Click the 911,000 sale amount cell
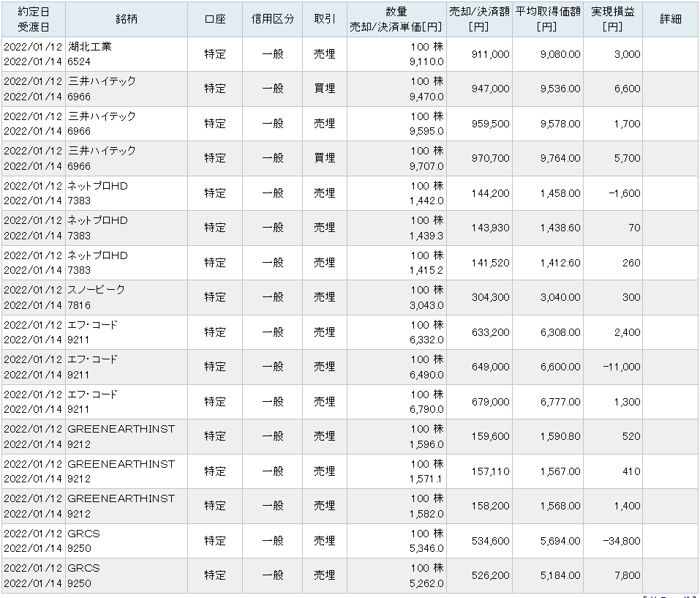The image size is (700, 598). coord(491,54)
